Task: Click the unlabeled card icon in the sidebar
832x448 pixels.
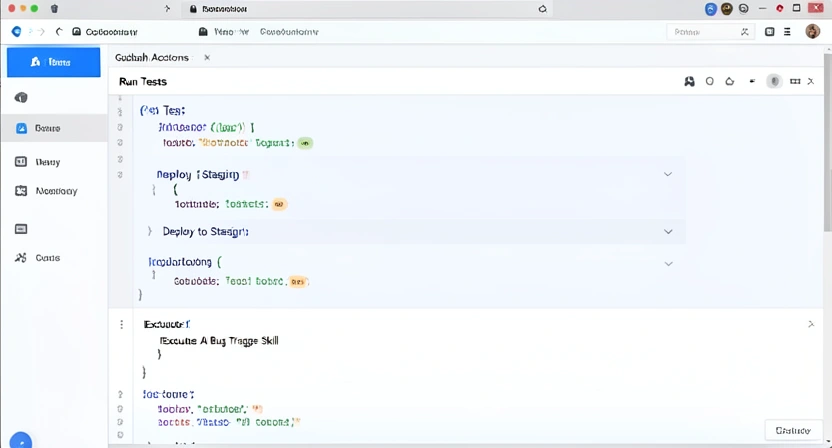Action: (21, 229)
